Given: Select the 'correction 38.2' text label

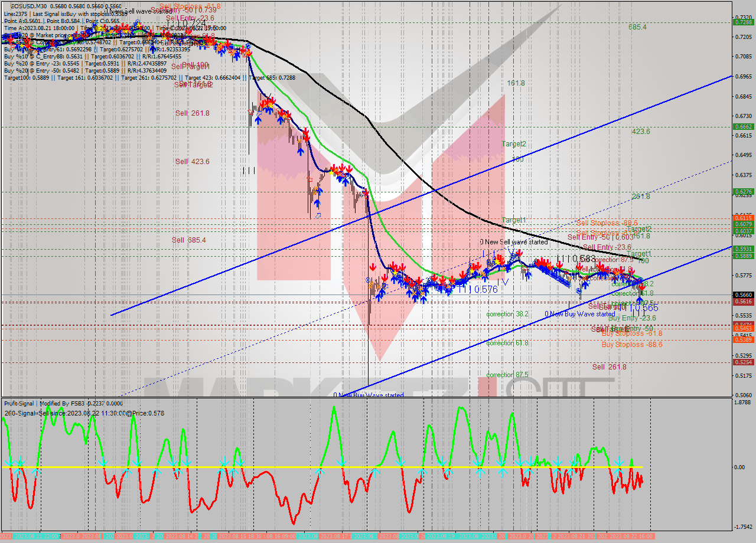Looking at the screenshot, I should [507, 315].
